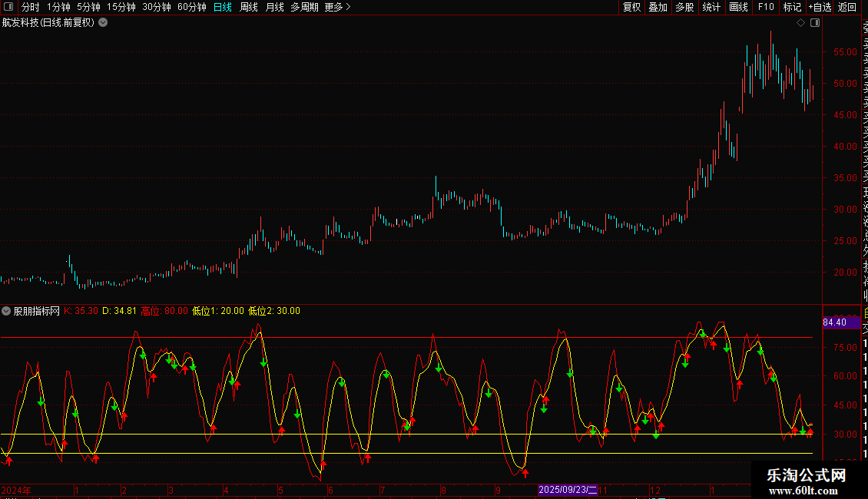Open the 多周期 multi-period view
The height and width of the screenshot is (499, 868).
click(304, 7)
